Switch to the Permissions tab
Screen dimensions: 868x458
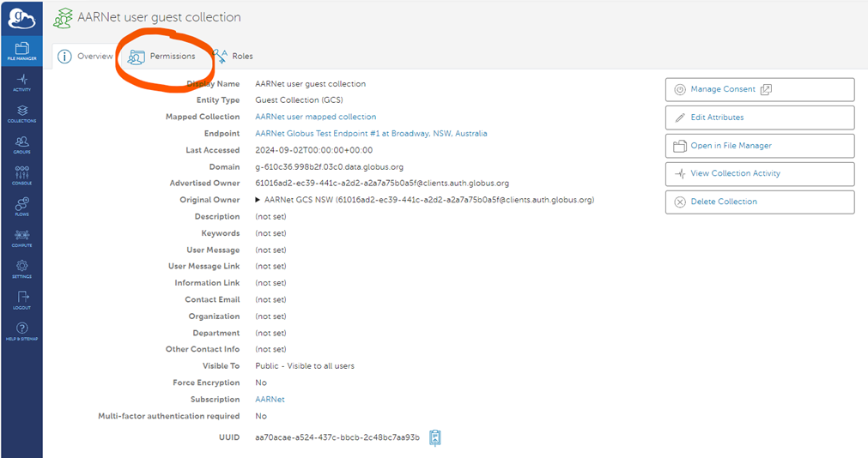[x=161, y=57]
